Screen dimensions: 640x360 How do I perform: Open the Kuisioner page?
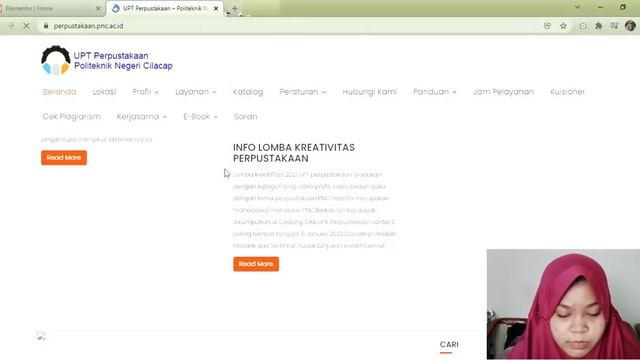point(567,92)
